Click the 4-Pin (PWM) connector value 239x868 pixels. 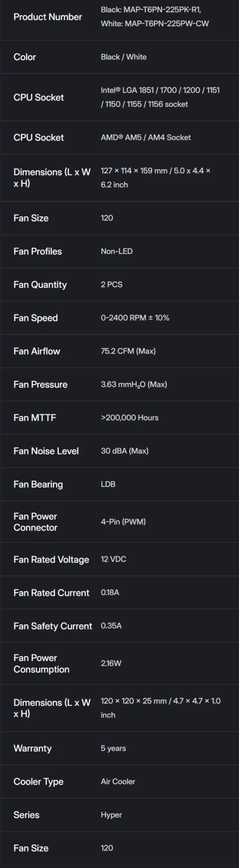tap(123, 522)
